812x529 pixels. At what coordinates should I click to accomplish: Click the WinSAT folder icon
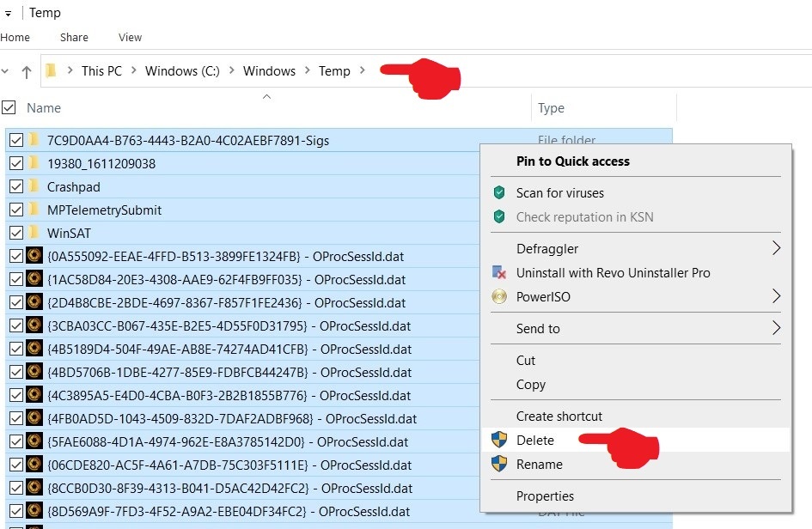tap(34, 233)
